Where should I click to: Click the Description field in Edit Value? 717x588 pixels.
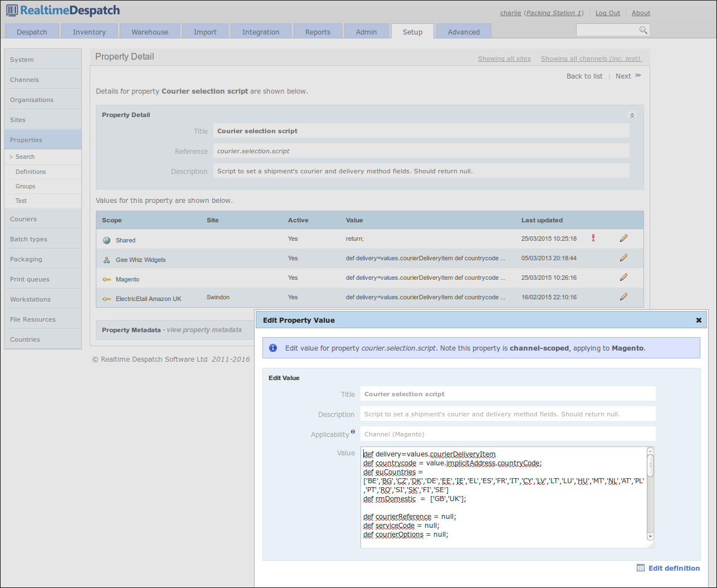pyautogui.click(x=508, y=414)
